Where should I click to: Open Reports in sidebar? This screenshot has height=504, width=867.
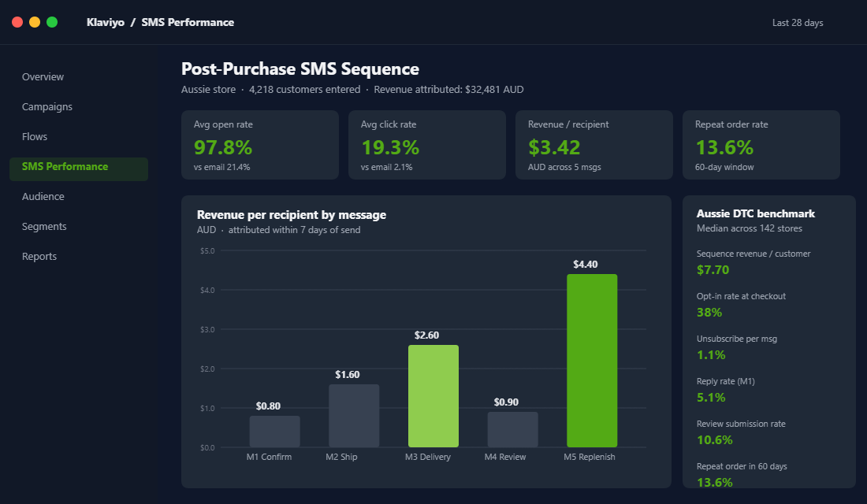click(x=79, y=256)
